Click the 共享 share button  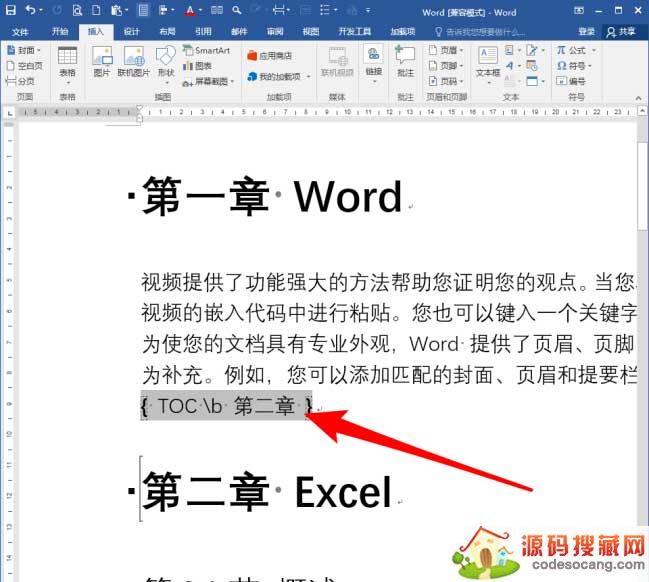point(621,31)
